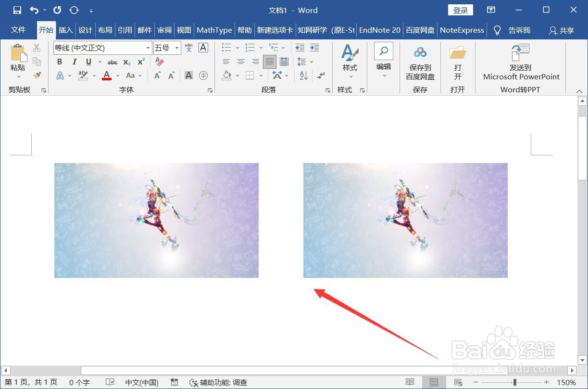This screenshot has height=389, width=588.
Task: Toggle show paragraph marks
Action: [x=321, y=75]
